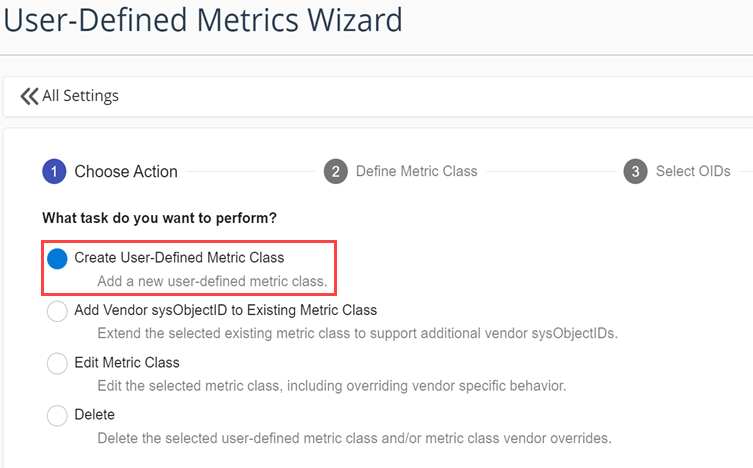Click Create User-Defined Metric Class label
Image resolution: width=753 pixels, height=468 pixels.
point(179,257)
